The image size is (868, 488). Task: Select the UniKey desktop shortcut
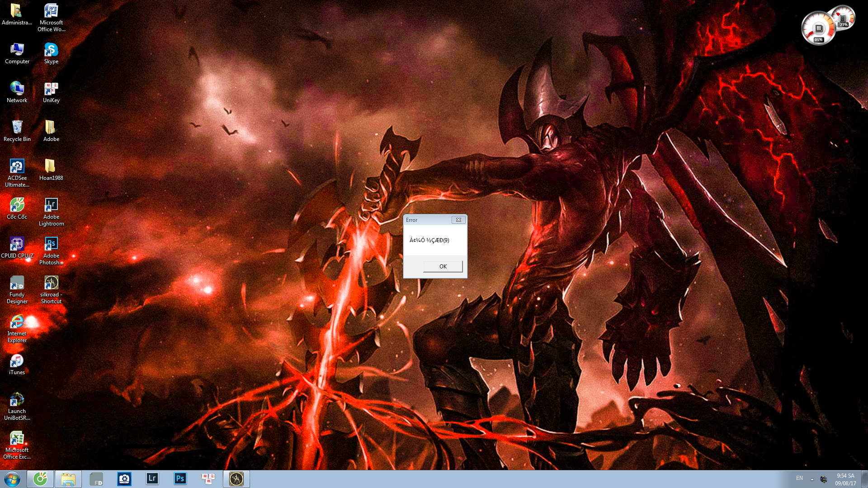pyautogui.click(x=51, y=92)
